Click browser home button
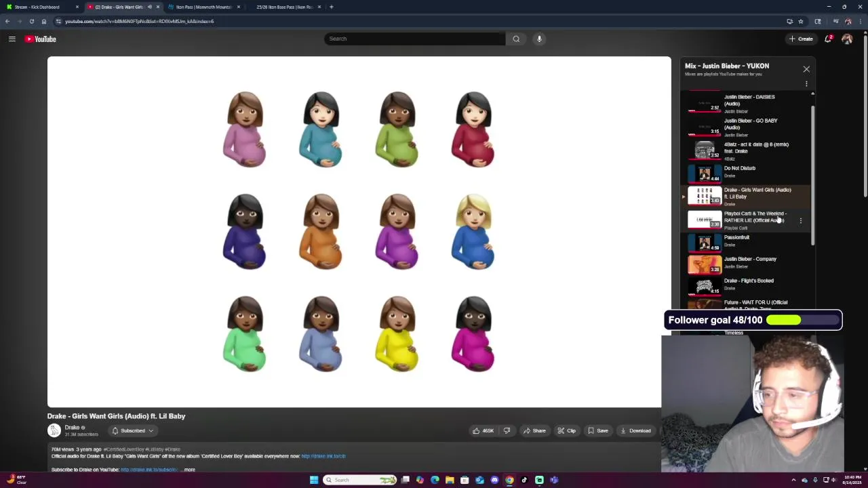The height and width of the screenshot is (488, 868). [x=44, y=21]
